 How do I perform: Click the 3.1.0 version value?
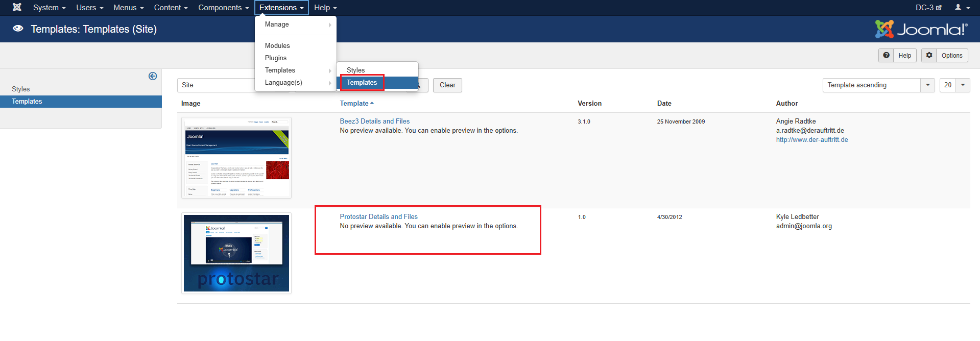point(584,121)
